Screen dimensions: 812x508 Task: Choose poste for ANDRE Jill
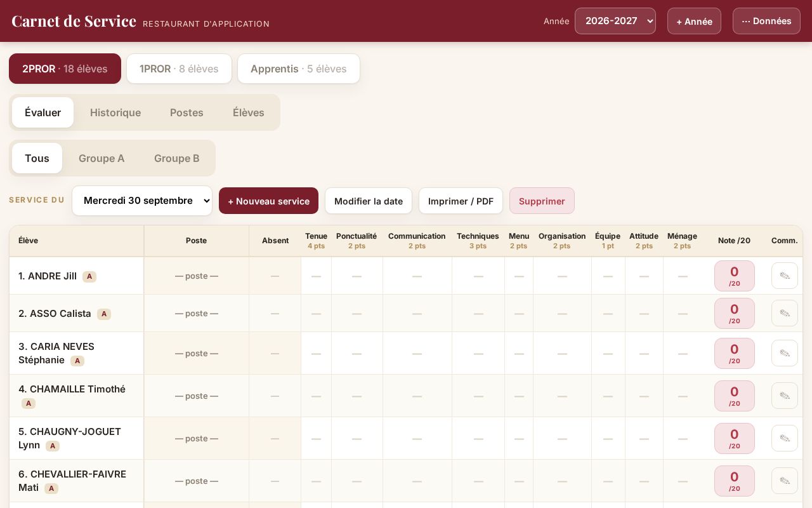pos(197,276)
